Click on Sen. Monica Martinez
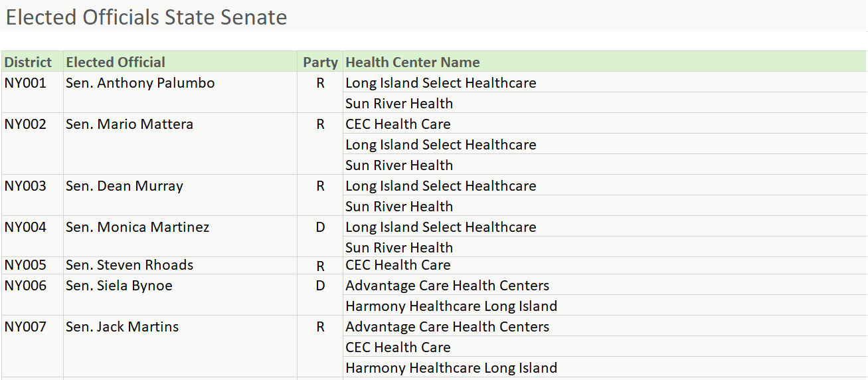Screen dimensions: 868x380 tap(137, 227)
